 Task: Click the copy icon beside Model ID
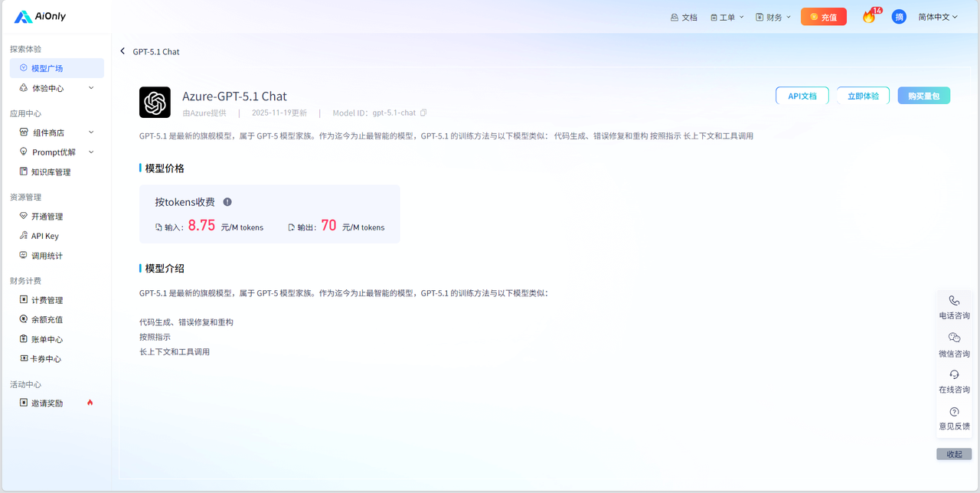pos(423,113)
